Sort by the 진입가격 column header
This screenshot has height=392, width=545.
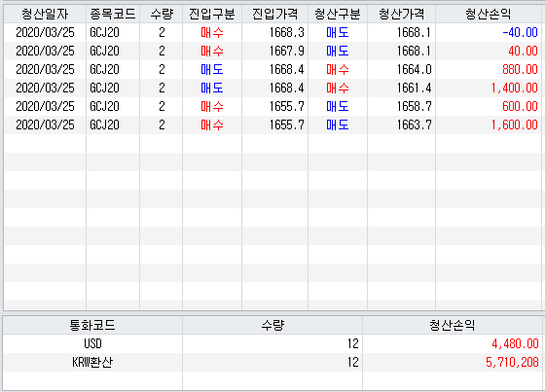point(274,14)
